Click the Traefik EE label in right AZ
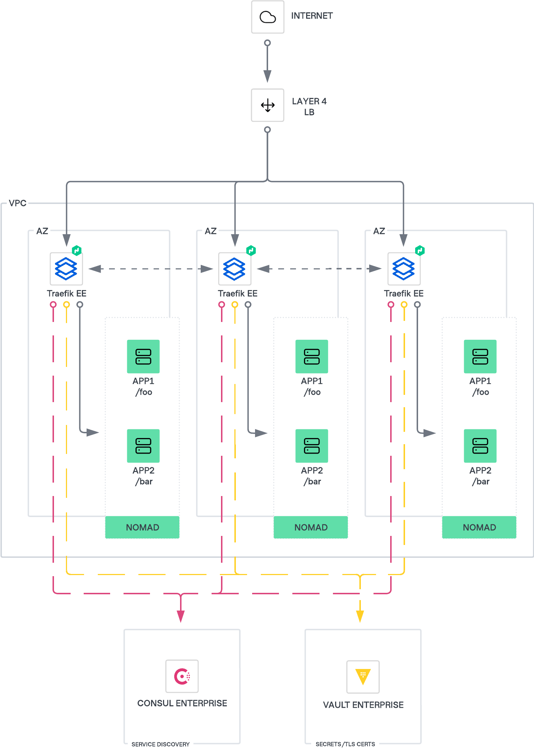The image size is (534, 756). pos(404,293)
